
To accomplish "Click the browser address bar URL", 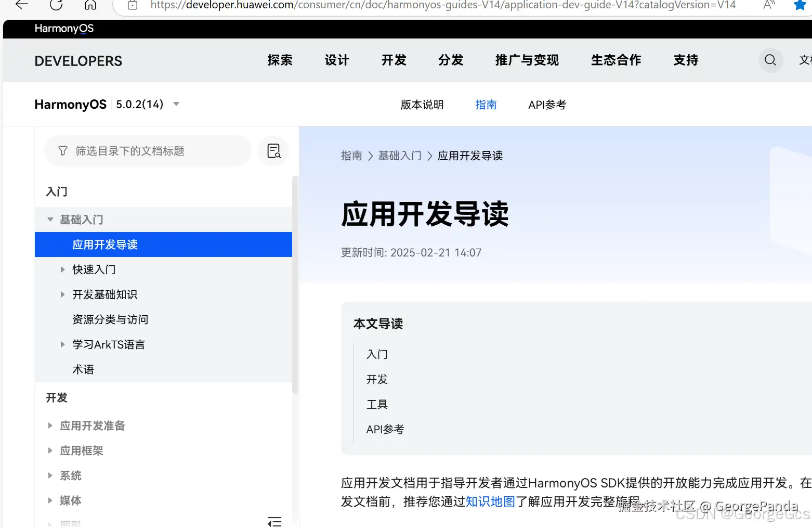I will [x=443, y=5].
